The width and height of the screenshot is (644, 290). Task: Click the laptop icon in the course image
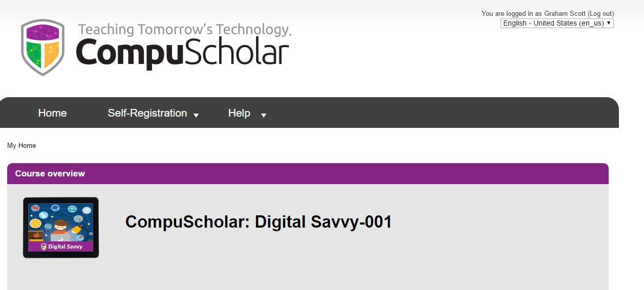[72, 209]
